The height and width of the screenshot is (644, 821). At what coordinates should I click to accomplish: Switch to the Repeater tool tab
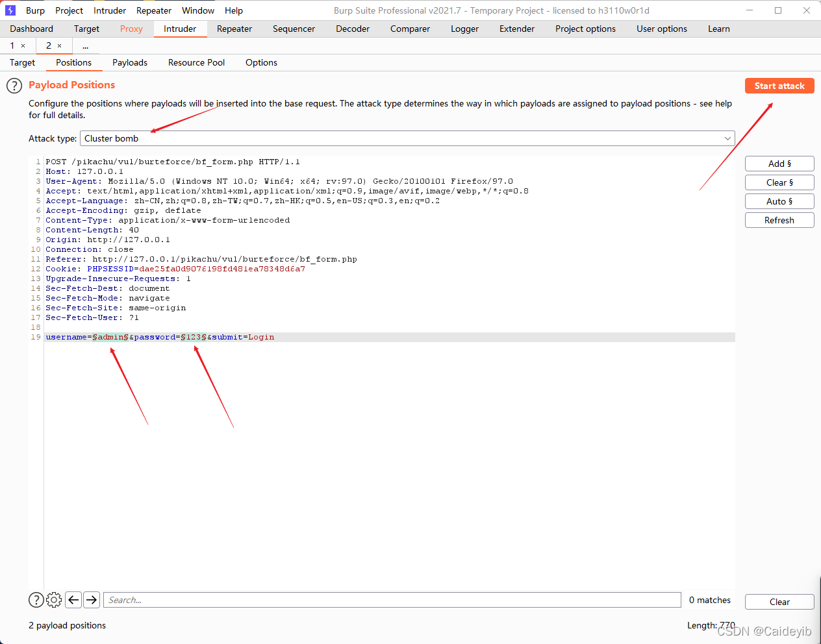click(234, 29)
